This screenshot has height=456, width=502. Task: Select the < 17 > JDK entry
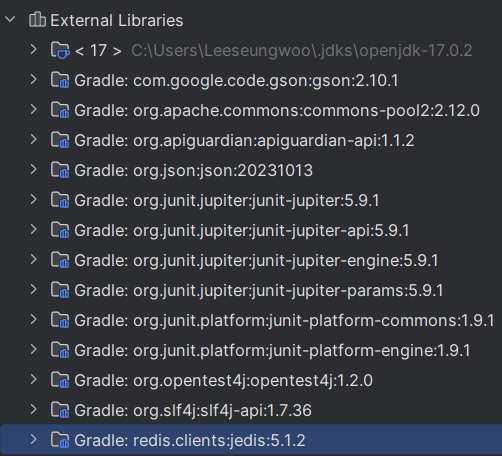[x=98, y=51]
